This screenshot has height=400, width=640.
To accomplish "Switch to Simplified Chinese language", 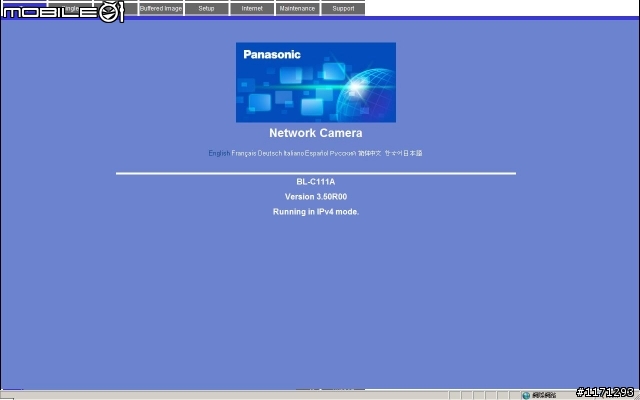I will tap(370, 153).
